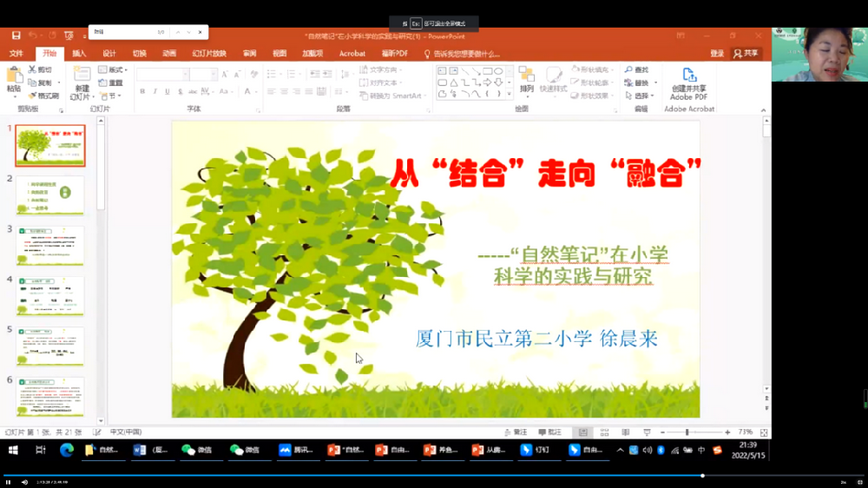
Task: Increase list indent level
Action: click(x=328, y=74)
